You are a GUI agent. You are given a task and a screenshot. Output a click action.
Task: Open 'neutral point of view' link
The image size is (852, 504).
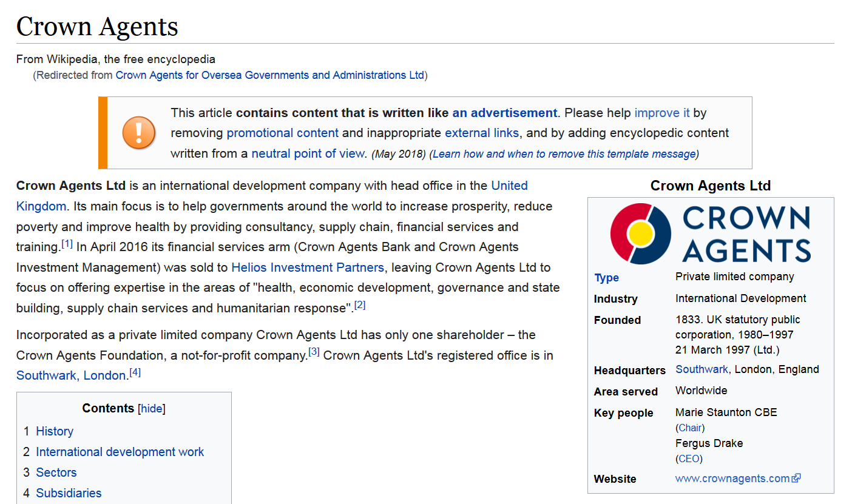(x=308, y=153)
